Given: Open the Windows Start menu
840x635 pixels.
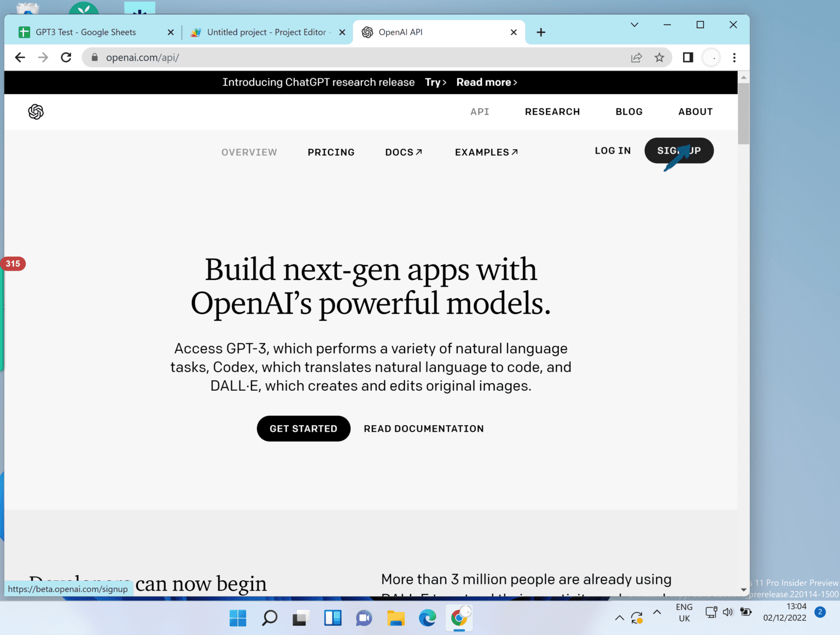Looking at the screenshot, I should 237,618.
